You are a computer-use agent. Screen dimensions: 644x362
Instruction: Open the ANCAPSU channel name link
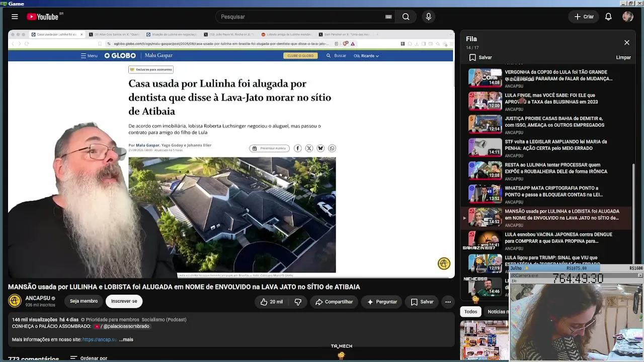coord(38,298)
